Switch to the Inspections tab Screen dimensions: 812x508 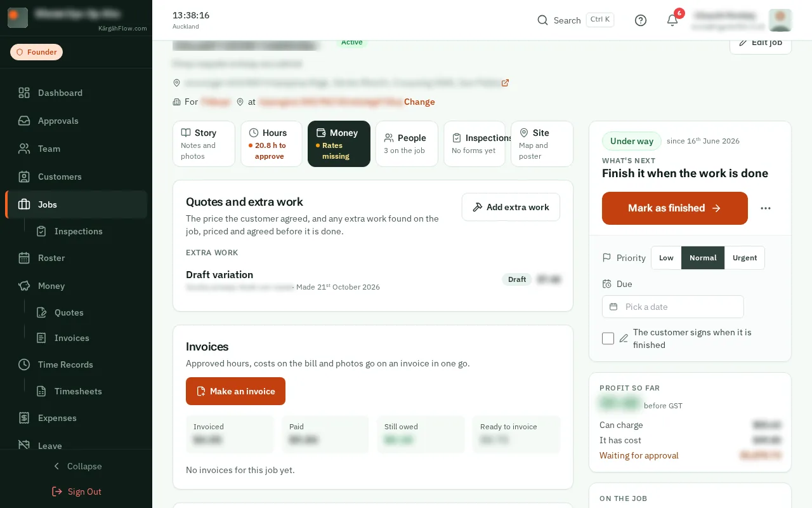[475, 144]
